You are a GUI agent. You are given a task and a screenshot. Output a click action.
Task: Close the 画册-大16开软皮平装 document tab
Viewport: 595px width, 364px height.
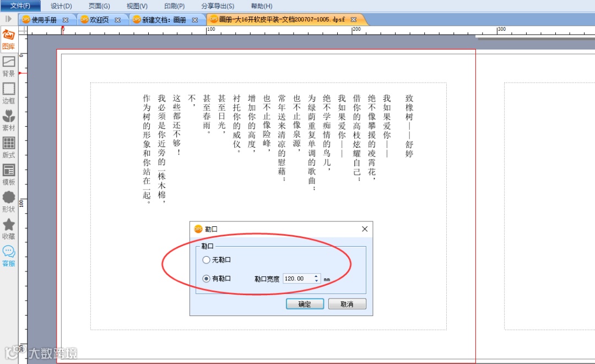point(353,19)
